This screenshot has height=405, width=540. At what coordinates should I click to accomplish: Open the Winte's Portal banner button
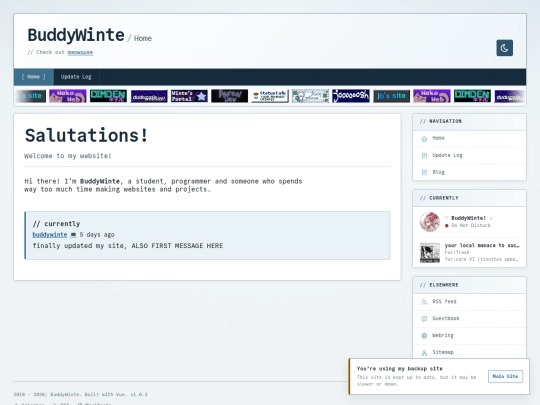coord(189,96)
